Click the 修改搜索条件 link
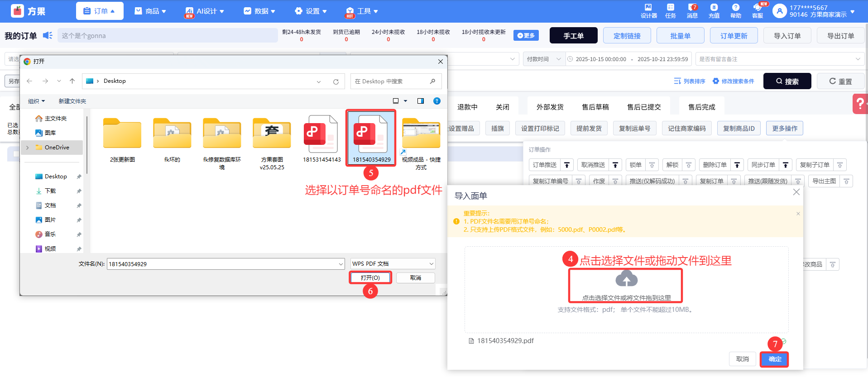 733,81
